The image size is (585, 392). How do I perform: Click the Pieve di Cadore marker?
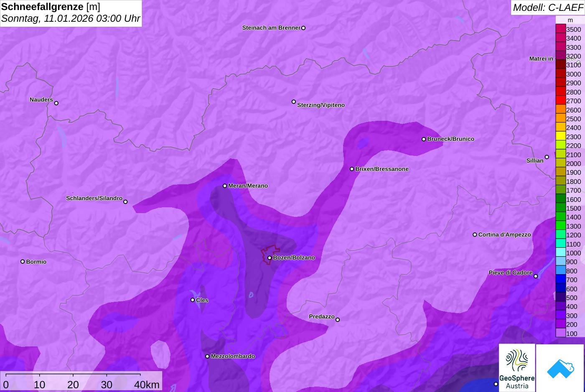click(536, 276)
